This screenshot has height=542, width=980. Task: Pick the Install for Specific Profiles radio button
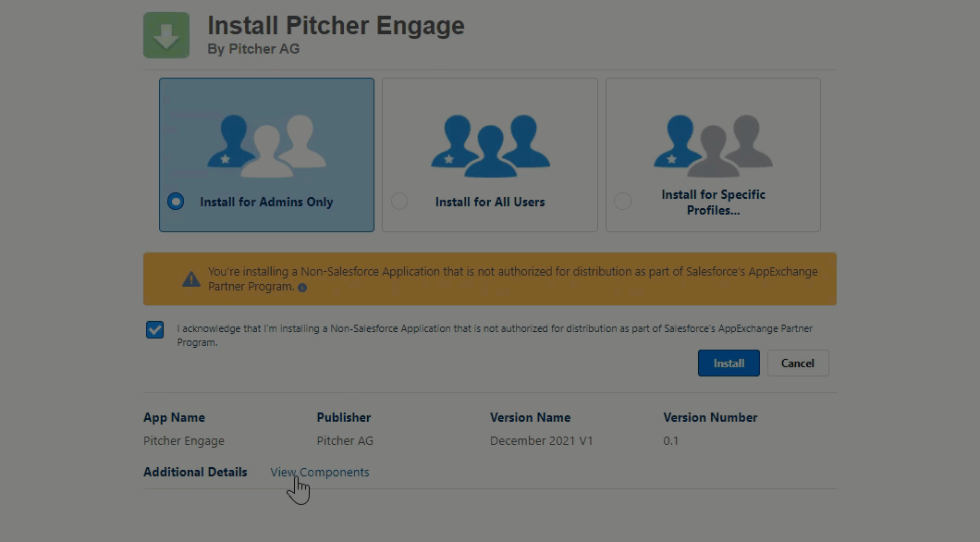(x=623, y=202)
